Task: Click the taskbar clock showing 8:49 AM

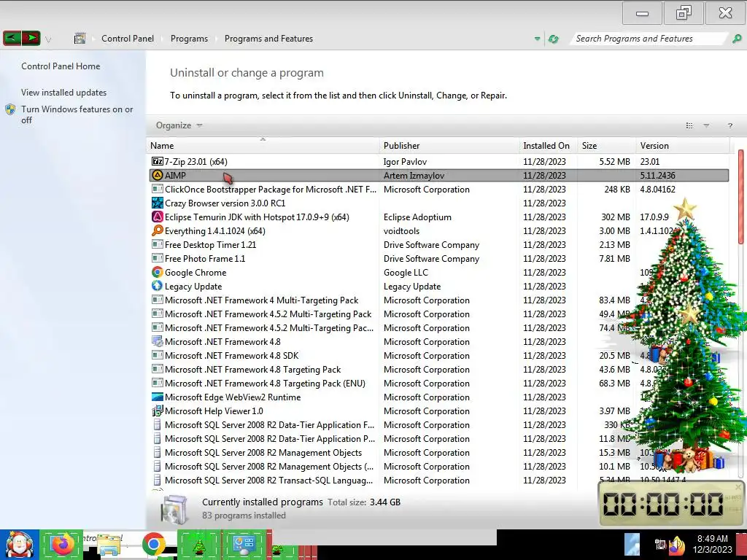Action: (712, 544)
